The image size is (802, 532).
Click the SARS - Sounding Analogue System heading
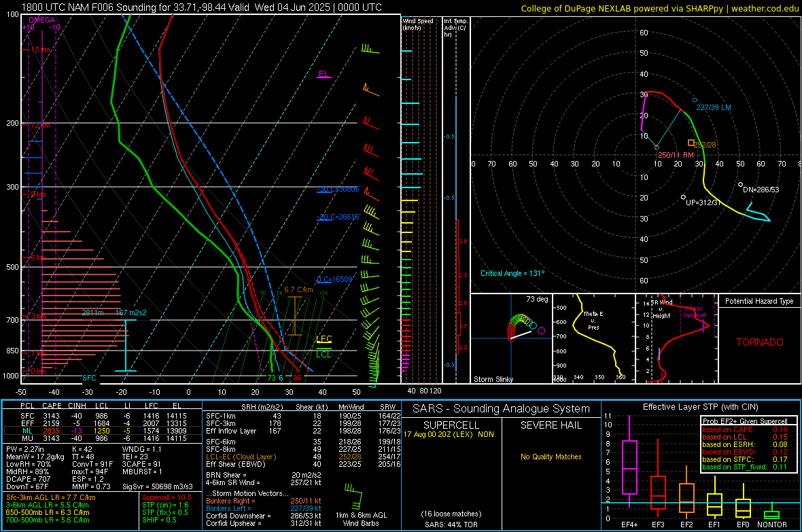502,409
